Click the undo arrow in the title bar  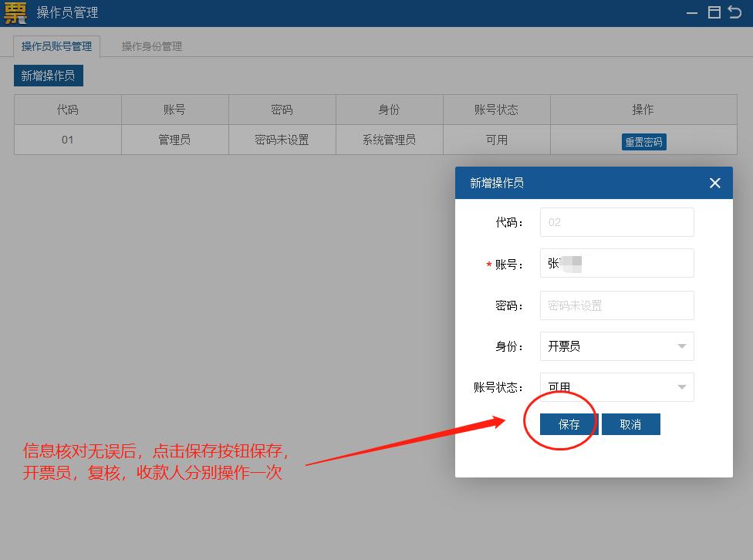point(734,12)
